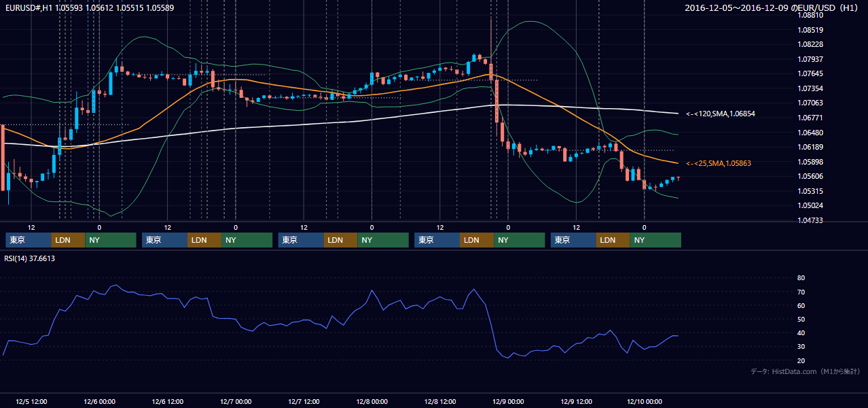Select the RSI(14) 37.6613 indicator label
This screenshot has width=868, height=408.
click(x=30, y=258)
